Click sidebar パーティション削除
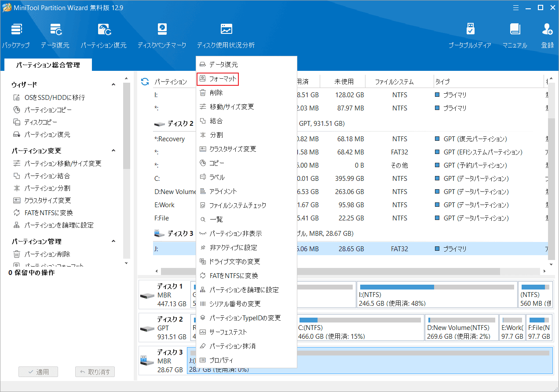 tap(42, 254)
